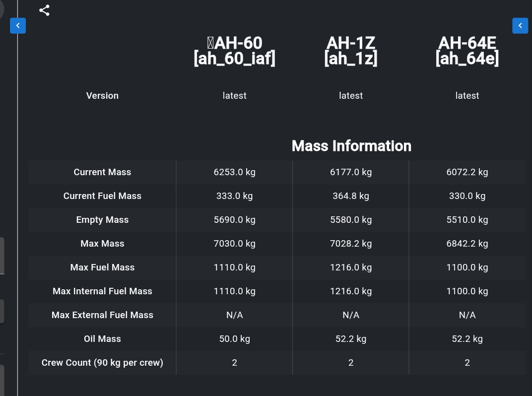Select the AH-1Z [ah_1z] column header
Screen dimensions: 532x396
point(351,51)
